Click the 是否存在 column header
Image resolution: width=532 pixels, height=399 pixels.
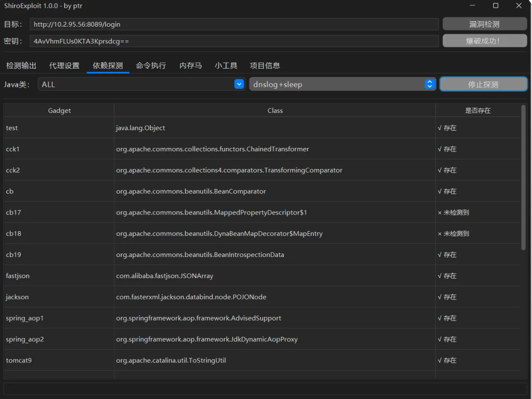click(x=478, y=110)
